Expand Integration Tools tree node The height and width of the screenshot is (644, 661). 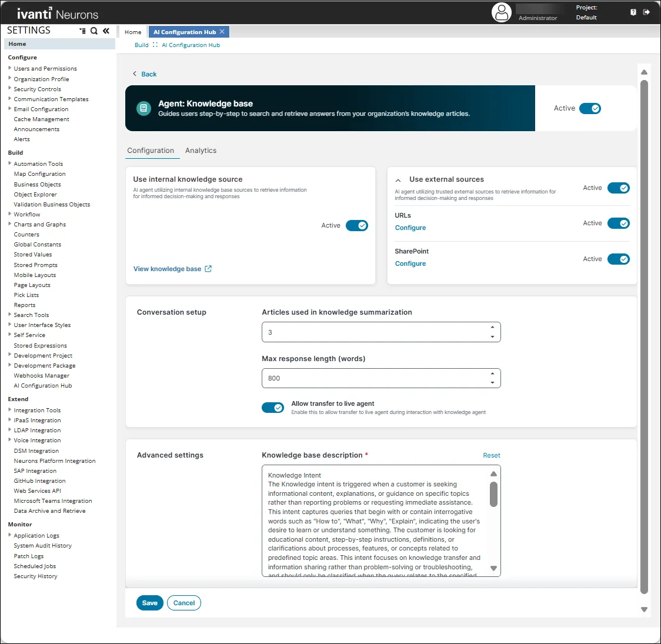click(x=9, y=410)
